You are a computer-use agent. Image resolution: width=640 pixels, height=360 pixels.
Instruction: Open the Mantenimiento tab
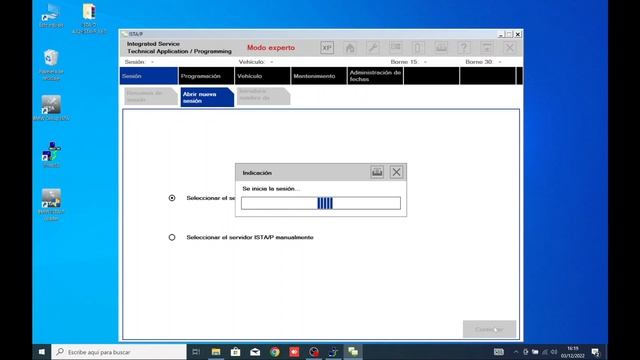(319, 76)
